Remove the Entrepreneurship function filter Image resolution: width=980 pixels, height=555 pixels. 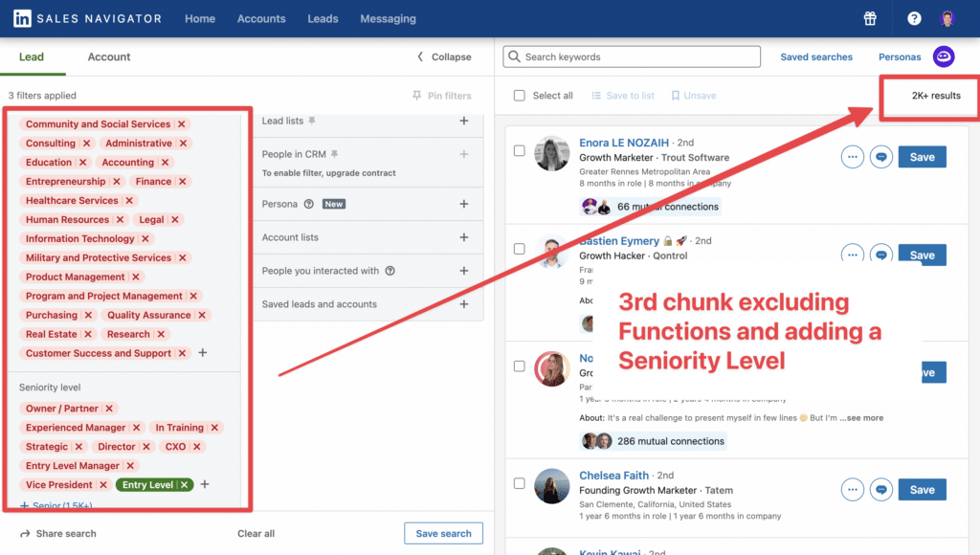pos(116,181)
